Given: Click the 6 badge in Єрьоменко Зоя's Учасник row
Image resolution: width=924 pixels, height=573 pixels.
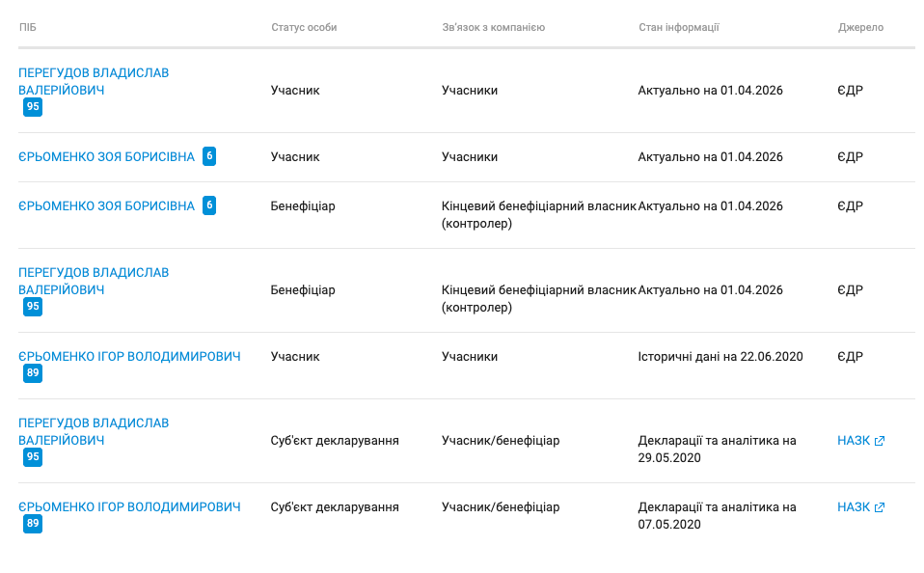Looking at the screenshot, I should 209,156.
